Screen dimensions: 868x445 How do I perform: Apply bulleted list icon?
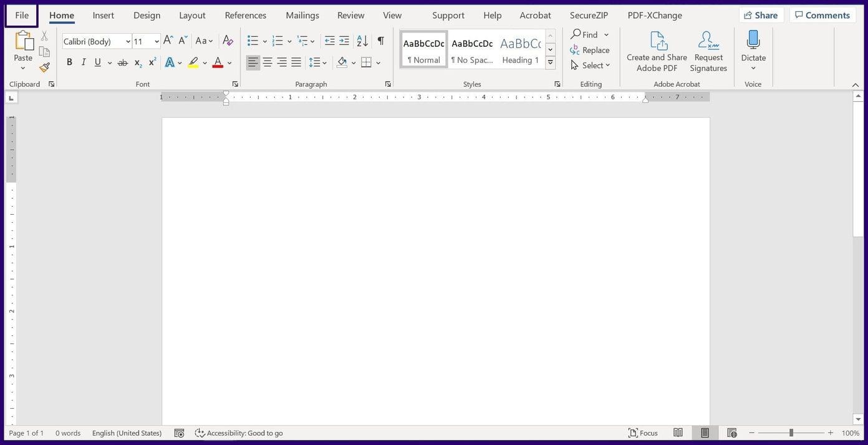[x=253, y=41]
